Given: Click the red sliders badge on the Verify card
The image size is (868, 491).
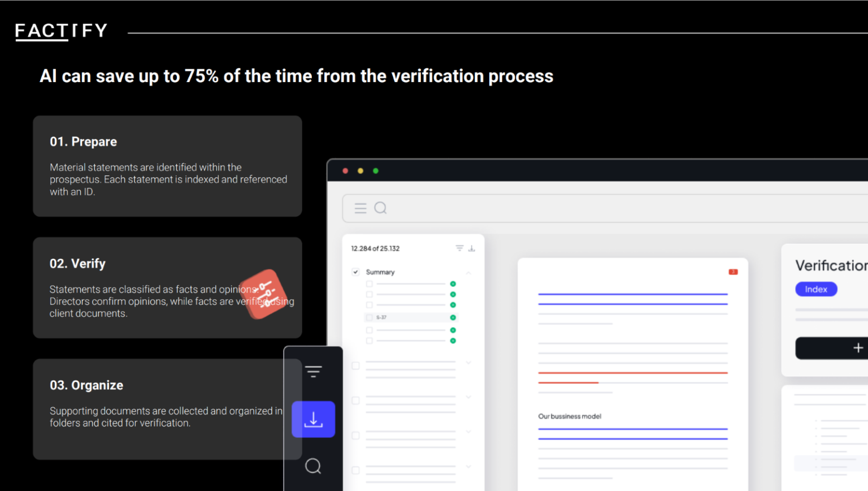Looking at the screenshot, I should point(266,294).
